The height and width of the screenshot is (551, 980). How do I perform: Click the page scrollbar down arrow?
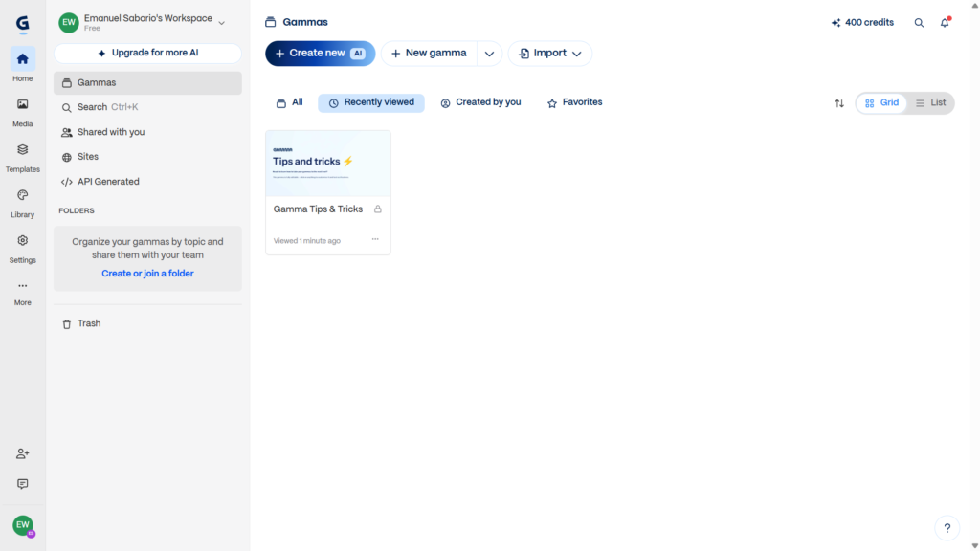pyautogui.click(x=974, y=546)
